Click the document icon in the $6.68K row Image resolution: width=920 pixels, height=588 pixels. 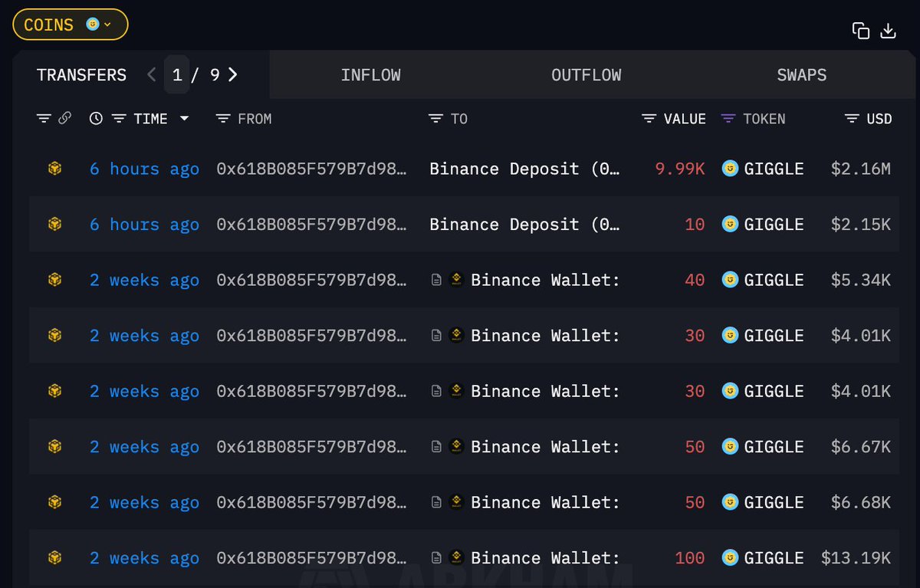coord(435,503)
